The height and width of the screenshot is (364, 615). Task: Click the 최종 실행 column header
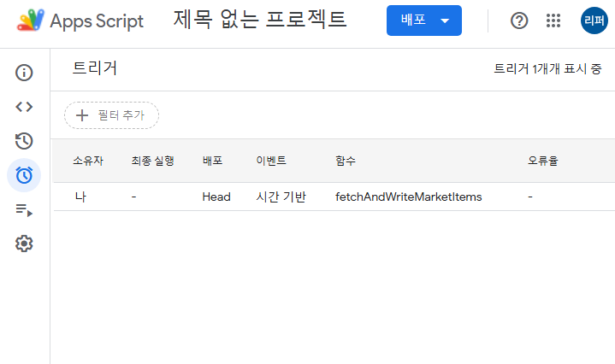(152, 161)
